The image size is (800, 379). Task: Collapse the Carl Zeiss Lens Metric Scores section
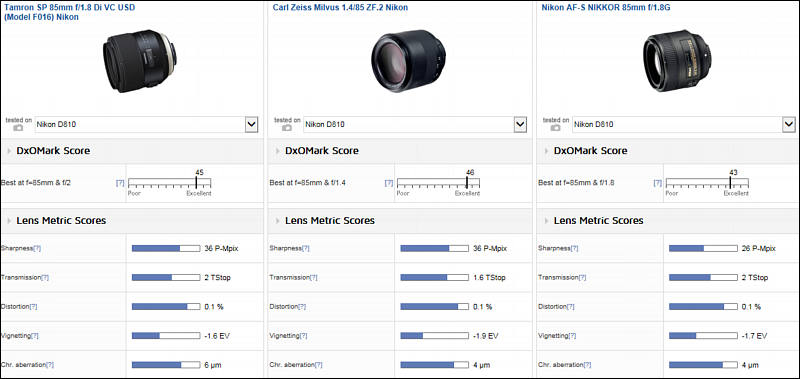[x=278, y=221]
